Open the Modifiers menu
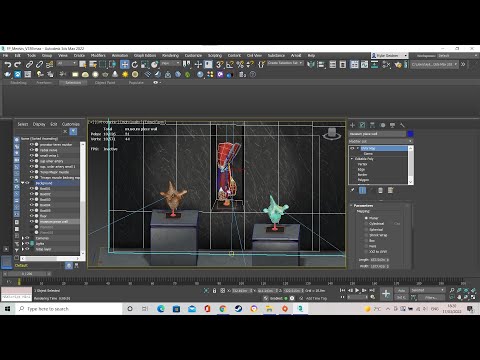The width and height of the screenshot is (480, 360). tap(98, 55)
